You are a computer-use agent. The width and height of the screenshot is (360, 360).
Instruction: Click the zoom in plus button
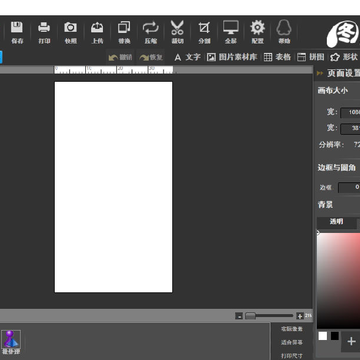pyautogui.click(x=300, y=316)
